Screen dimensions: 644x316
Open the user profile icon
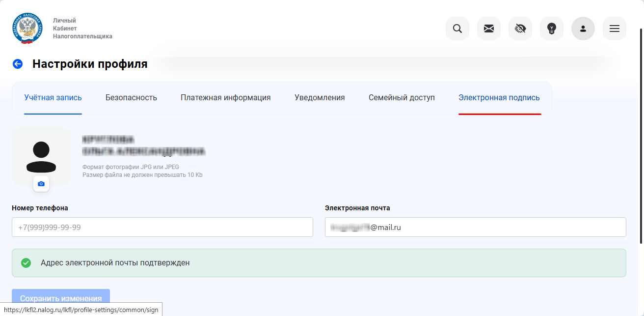coord(583,29)
